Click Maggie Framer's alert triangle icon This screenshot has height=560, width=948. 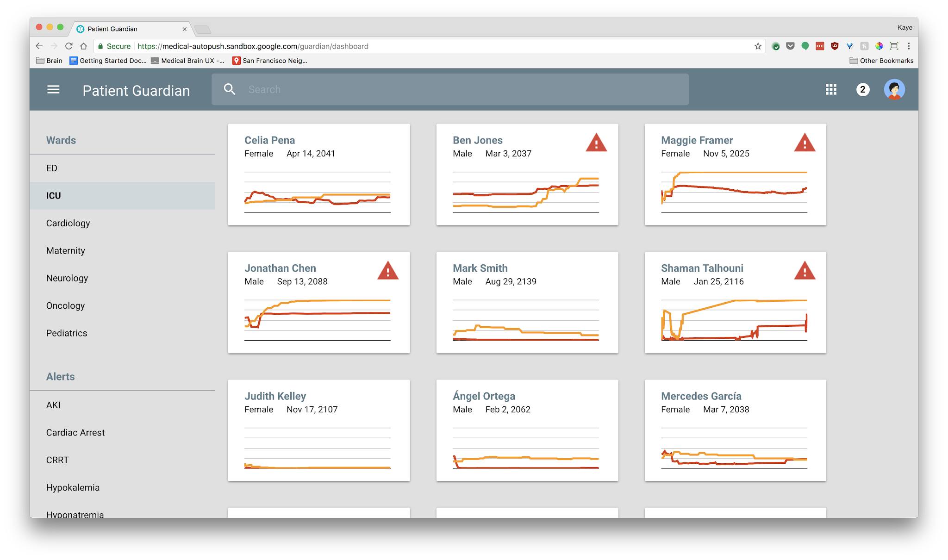pos(805,143)
